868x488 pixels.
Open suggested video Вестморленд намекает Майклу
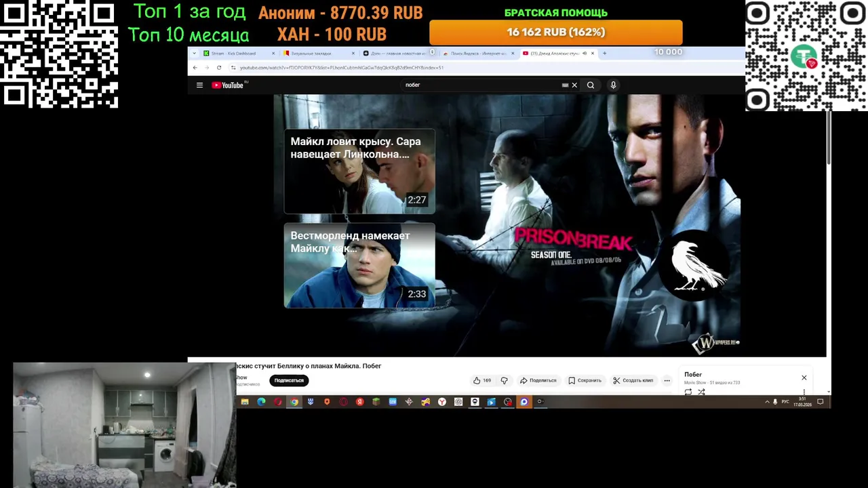[359, 265]
